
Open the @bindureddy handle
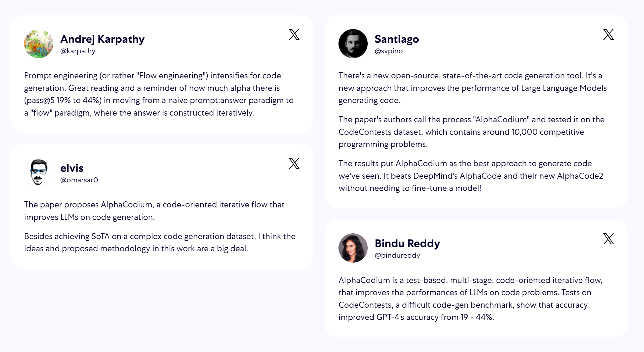click(397, 255)
